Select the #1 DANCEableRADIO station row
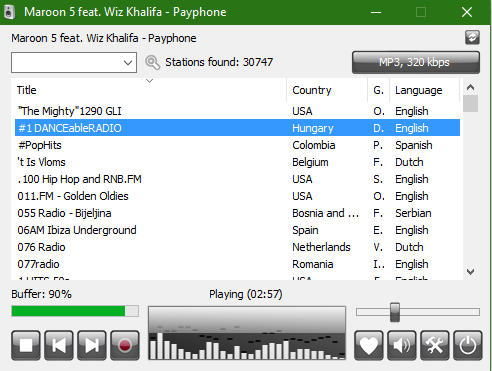 coord(237,128)
